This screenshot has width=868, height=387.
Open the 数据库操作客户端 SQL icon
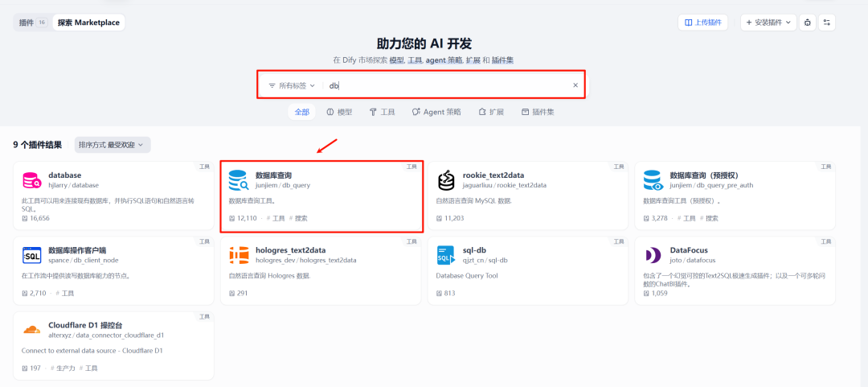click(31, 255)
